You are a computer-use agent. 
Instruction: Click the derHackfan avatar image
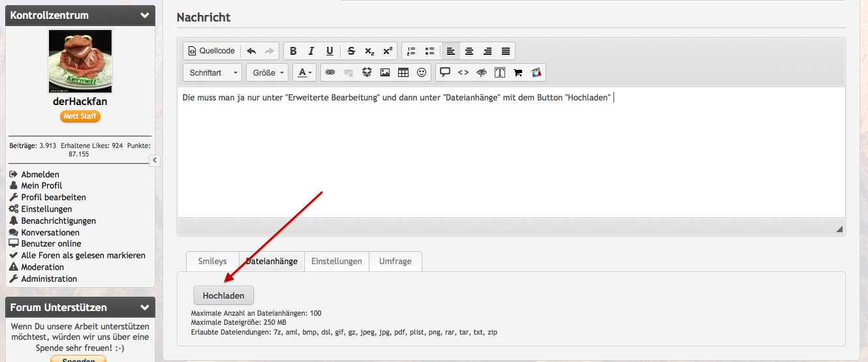80,61
